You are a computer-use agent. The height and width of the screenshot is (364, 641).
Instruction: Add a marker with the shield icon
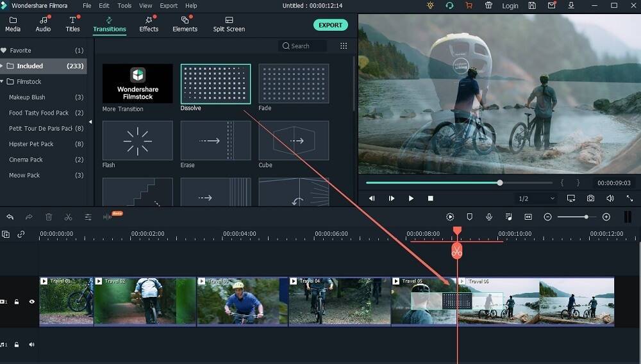click(469, 217)
